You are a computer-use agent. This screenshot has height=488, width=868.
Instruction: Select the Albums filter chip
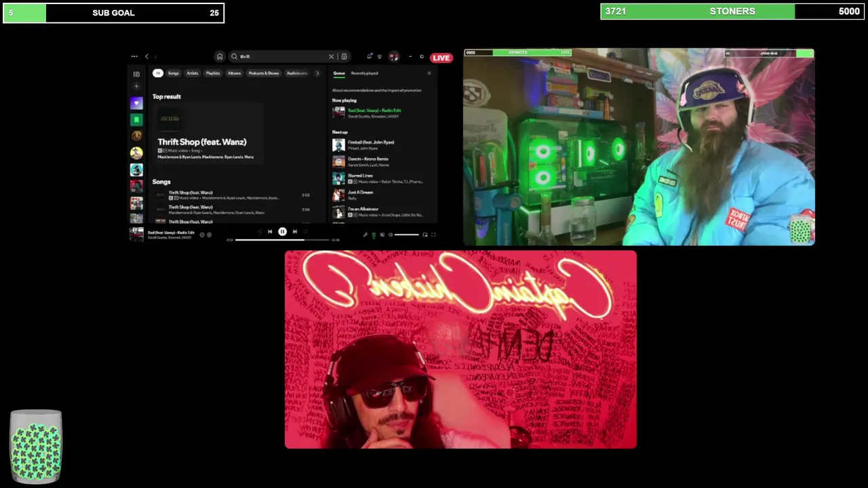[235, 73]
